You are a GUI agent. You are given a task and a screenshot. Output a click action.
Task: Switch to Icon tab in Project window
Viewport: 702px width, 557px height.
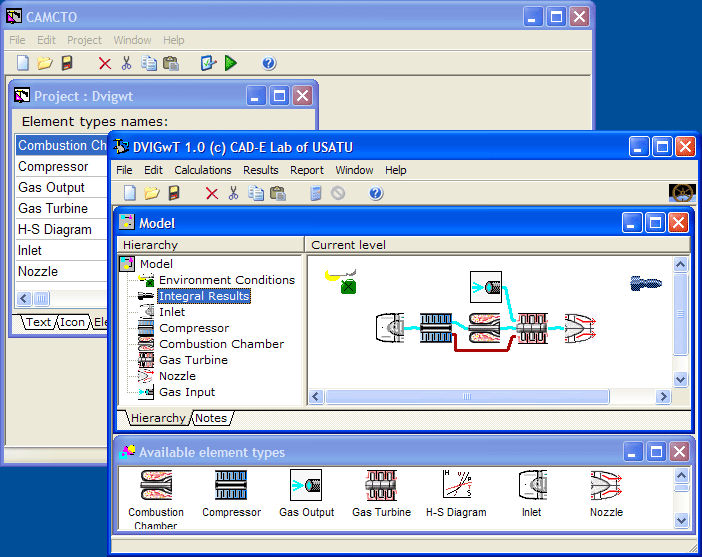click(72, 322)
